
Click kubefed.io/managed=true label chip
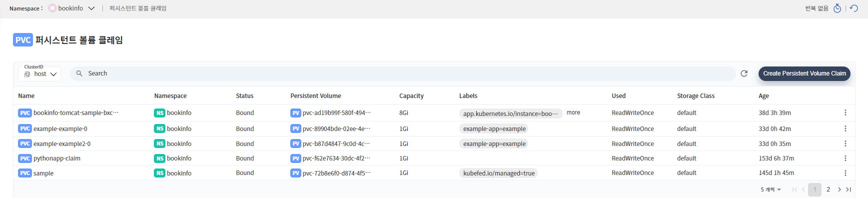pos(499,173)
